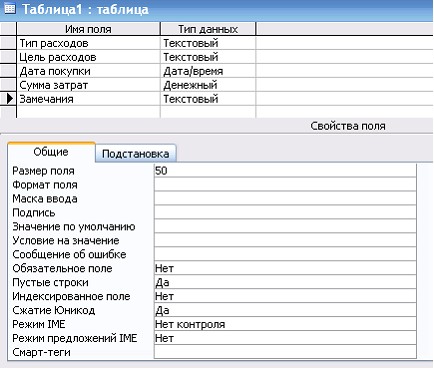
Task: Open the Денежный data type cell
Action: tap(208, 85)
